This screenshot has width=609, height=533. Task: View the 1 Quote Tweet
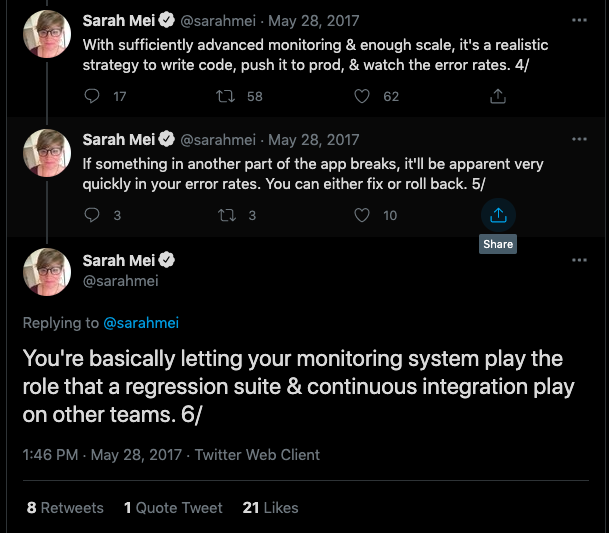[173, 508]
